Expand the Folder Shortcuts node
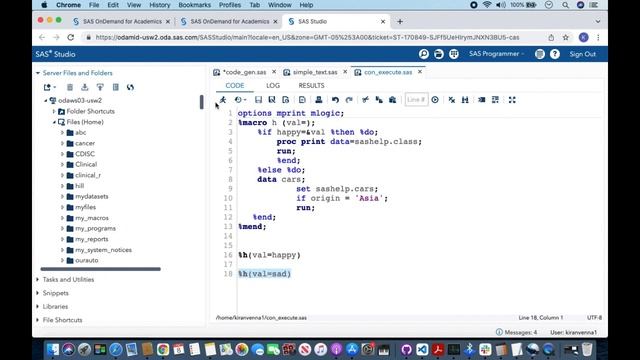Viewport: 640px width, 360px height. click(x=54, y=111)
